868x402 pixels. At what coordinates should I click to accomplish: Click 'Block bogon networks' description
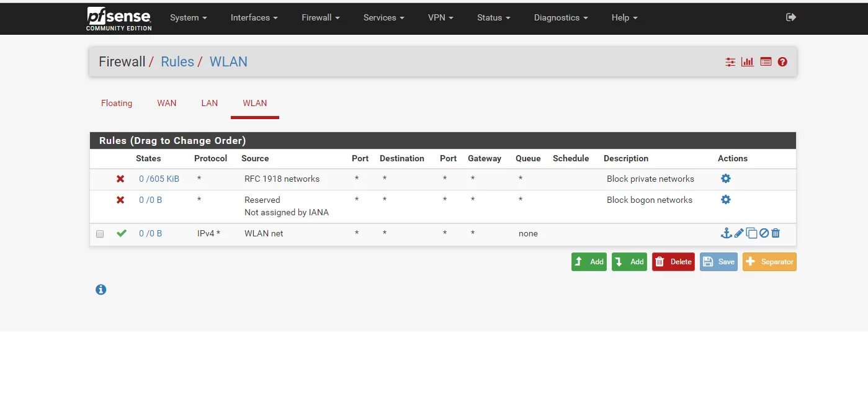(650, 200)
